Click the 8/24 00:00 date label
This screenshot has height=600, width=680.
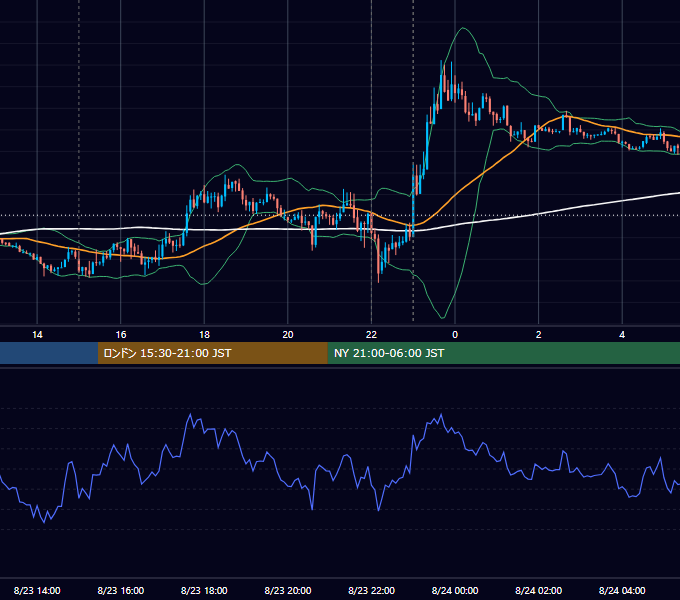pos(455,590)
